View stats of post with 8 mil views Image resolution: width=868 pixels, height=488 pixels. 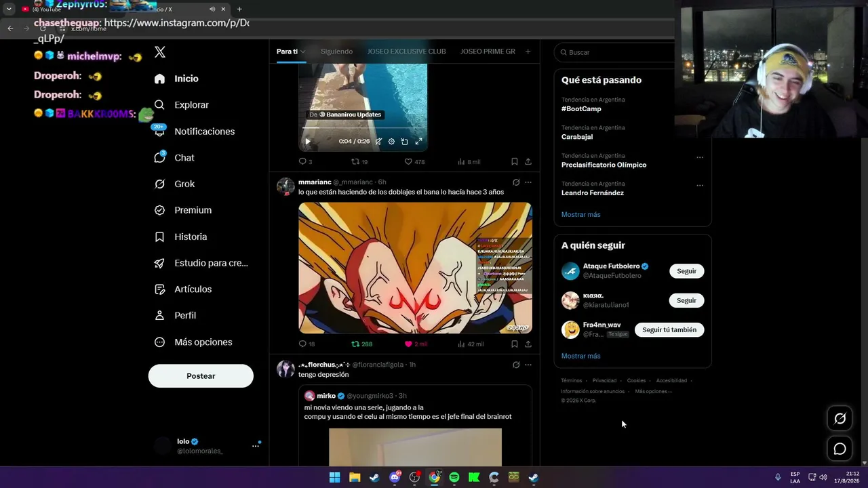(x=469, y=162)
